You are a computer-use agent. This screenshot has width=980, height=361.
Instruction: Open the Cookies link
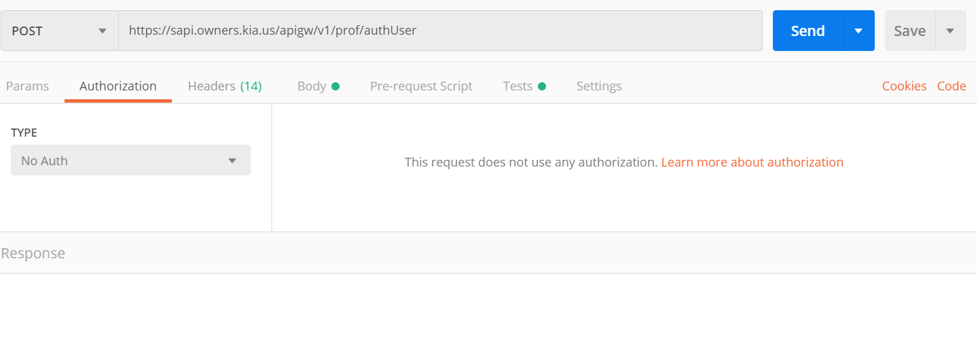pyautogui.click(x=904, y=86)
